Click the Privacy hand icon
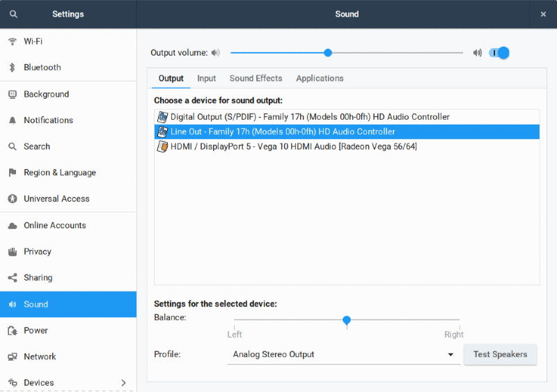The image size is (557, 392). click(x=12, y=251)
